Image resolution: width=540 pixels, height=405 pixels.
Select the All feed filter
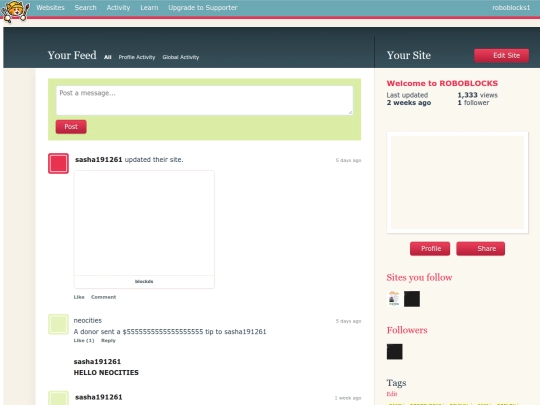pyautogui.click(x=107, y=57)
